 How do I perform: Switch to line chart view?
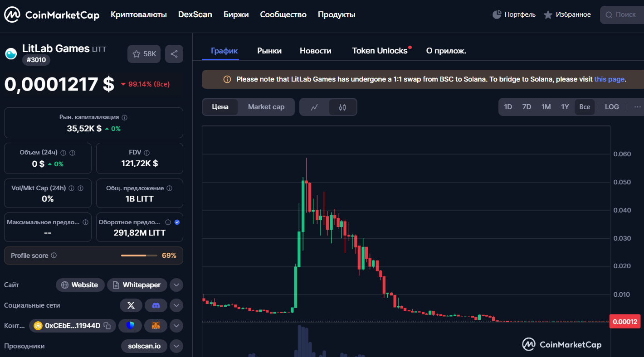(x=314, y=107)
